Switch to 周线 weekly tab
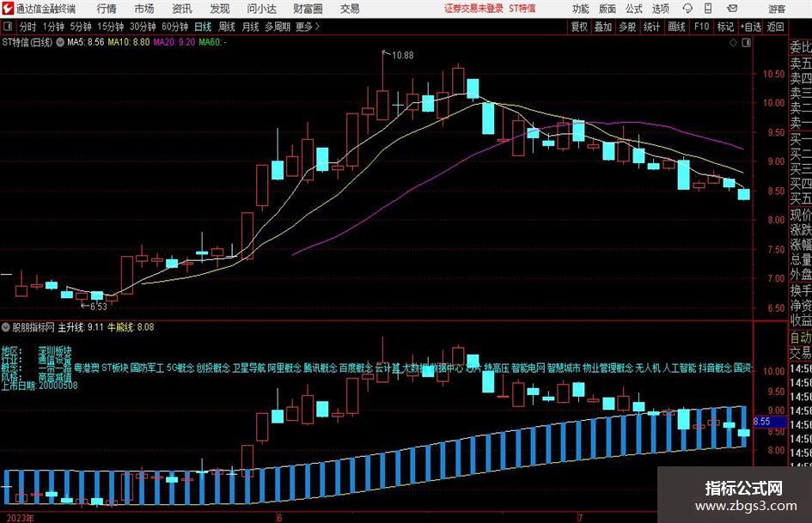 click(x=226, y=27)
